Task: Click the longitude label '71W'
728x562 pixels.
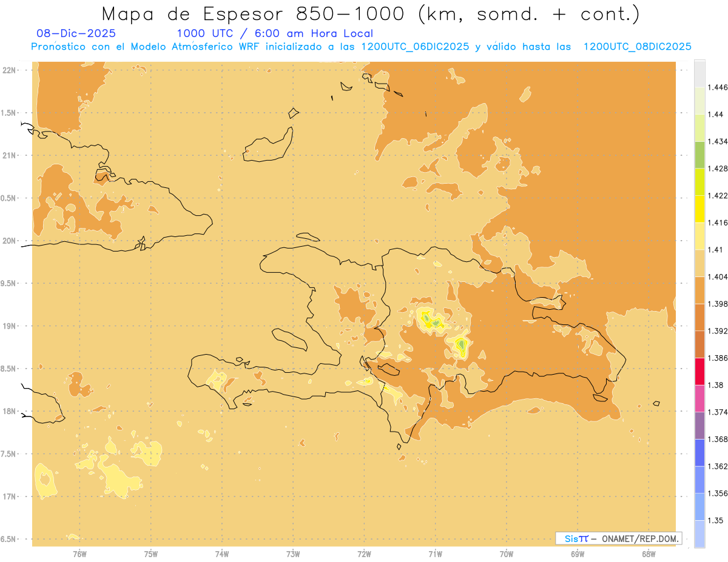Action: click(435, 554)
